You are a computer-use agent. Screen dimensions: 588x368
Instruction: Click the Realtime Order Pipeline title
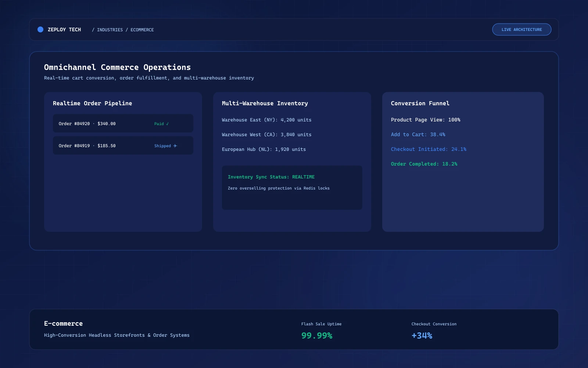(x=92, y=103)
